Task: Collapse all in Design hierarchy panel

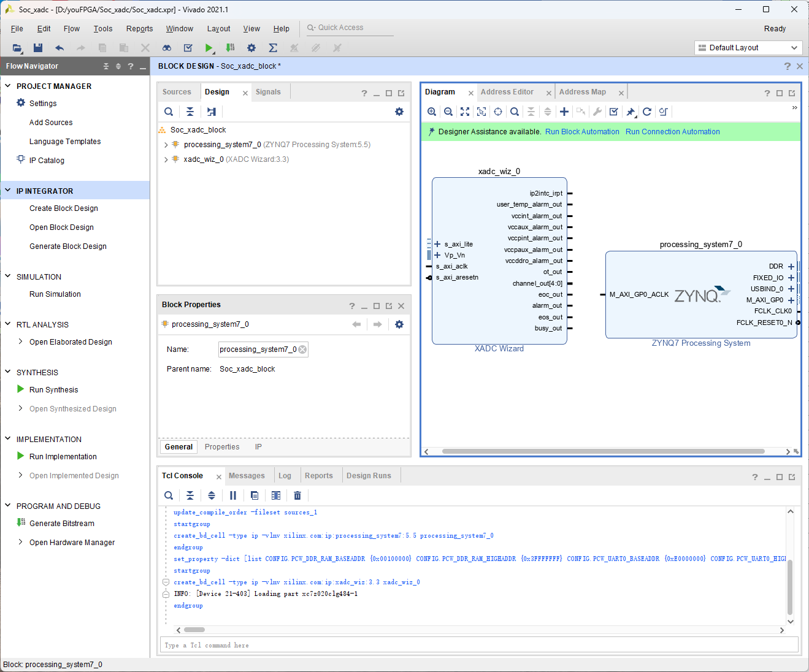Action: tap(190, 112)
